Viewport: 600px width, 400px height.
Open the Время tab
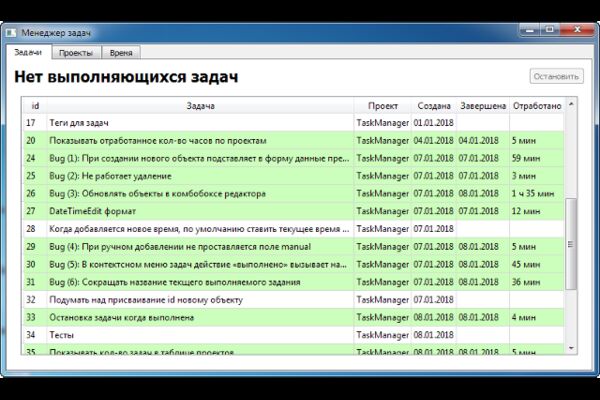tap(121, 53)
